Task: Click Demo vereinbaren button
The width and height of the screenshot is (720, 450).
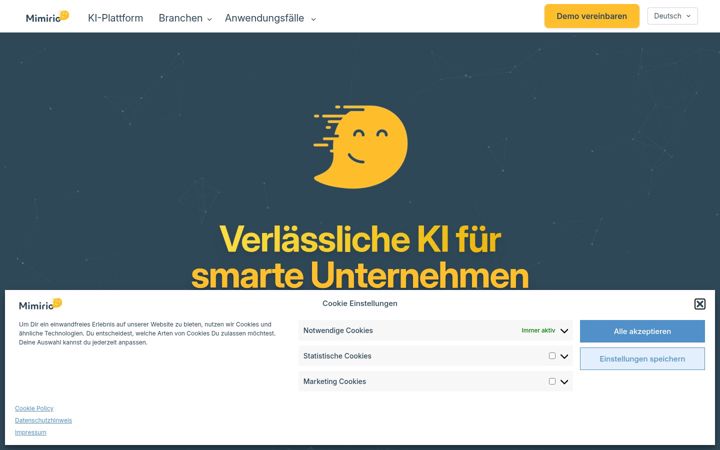Action: click(x=591, y=16)
